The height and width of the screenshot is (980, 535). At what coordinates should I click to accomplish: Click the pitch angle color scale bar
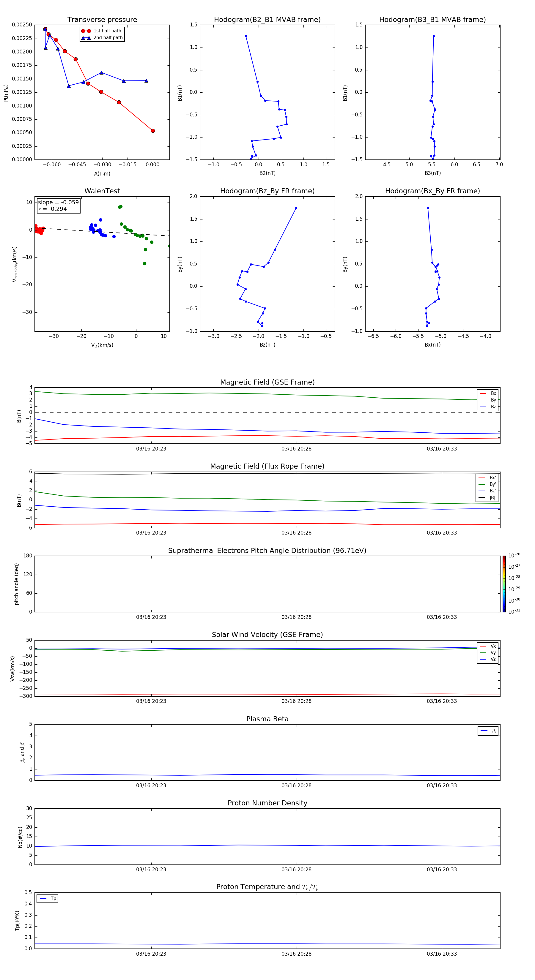504,584
